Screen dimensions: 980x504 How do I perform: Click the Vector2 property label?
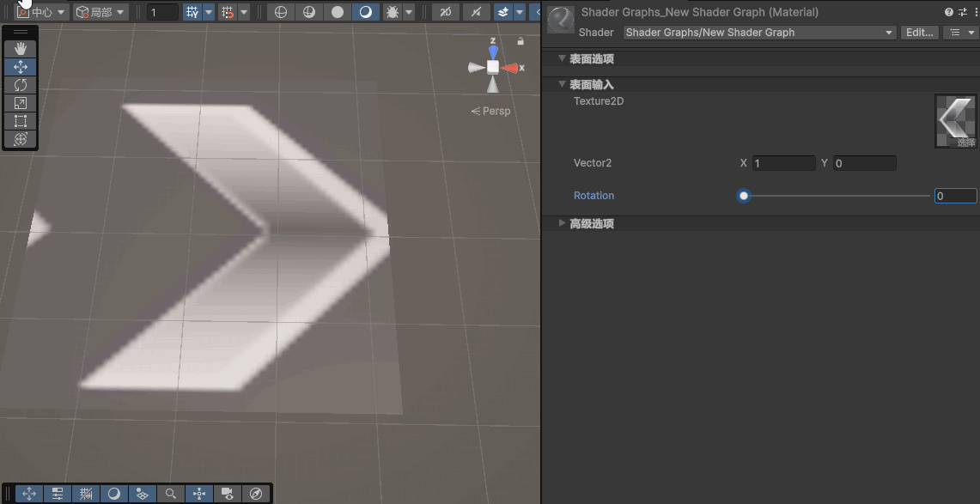point(593,163)
